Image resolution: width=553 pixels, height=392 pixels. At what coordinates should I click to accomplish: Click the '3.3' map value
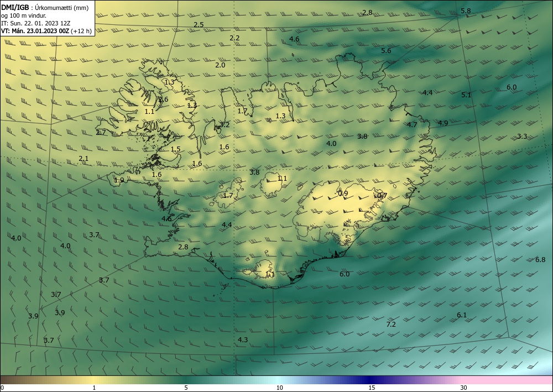522,137
